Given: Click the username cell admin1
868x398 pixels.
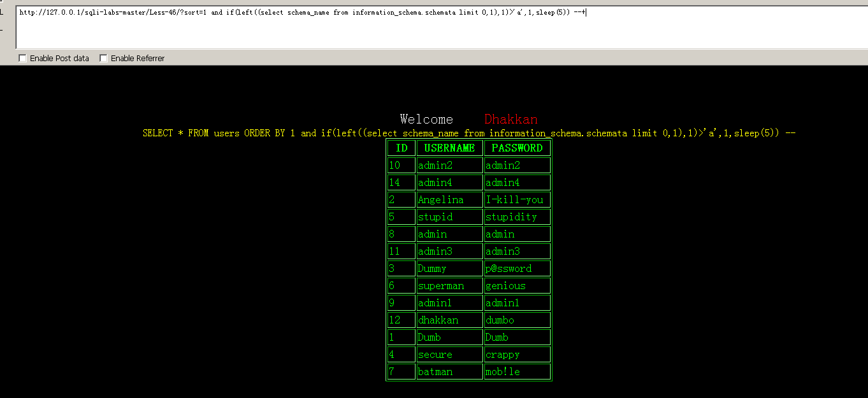Looking at the screenshot, I should pyautogui.click(x=450, y=302).
